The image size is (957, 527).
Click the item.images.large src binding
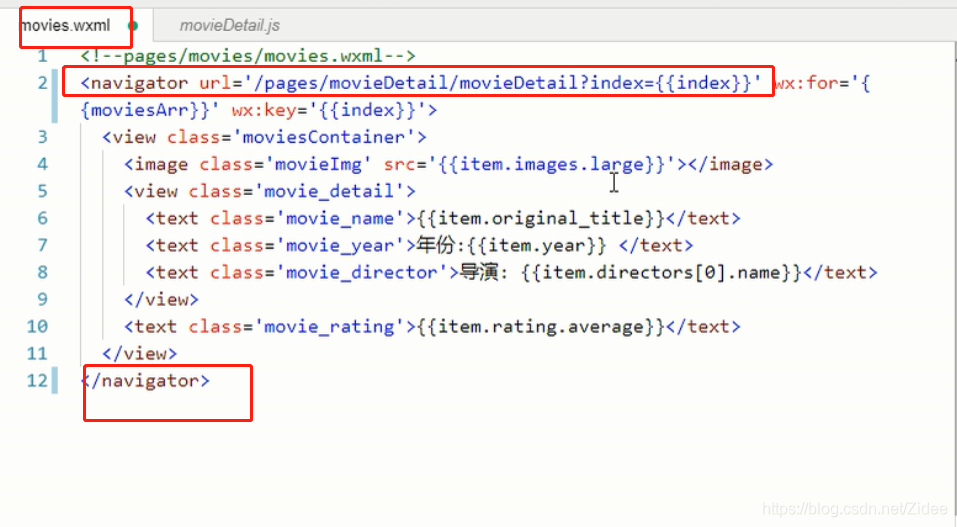tap(551, 164)
